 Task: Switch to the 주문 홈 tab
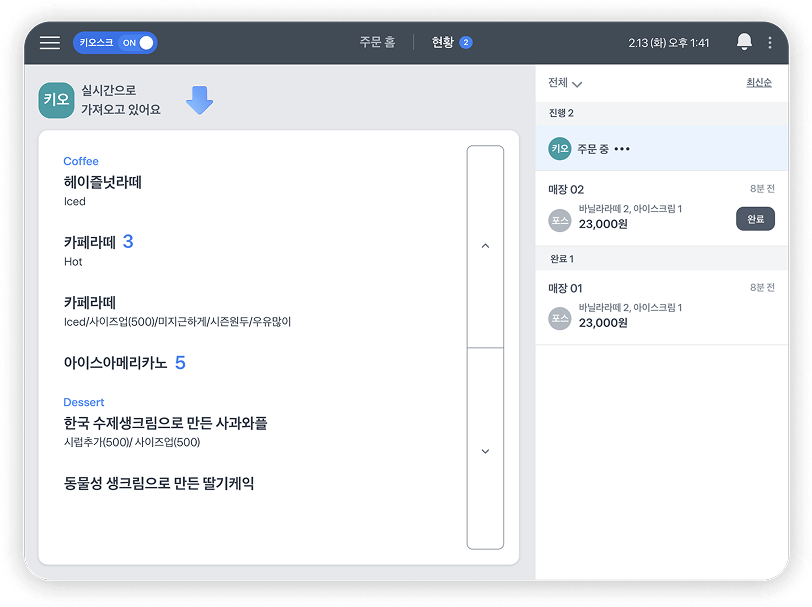[377, 43]
